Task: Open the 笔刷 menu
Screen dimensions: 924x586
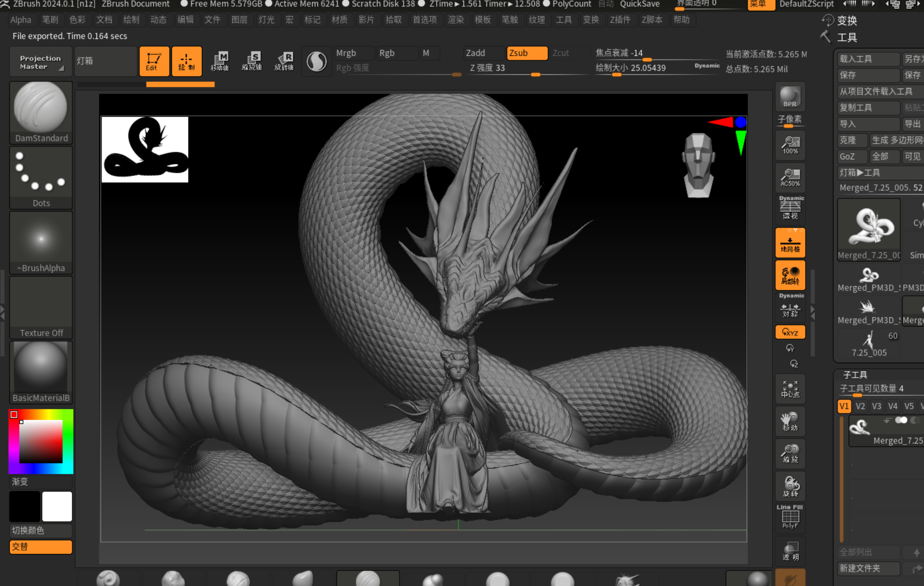Action: click(50, 20)
